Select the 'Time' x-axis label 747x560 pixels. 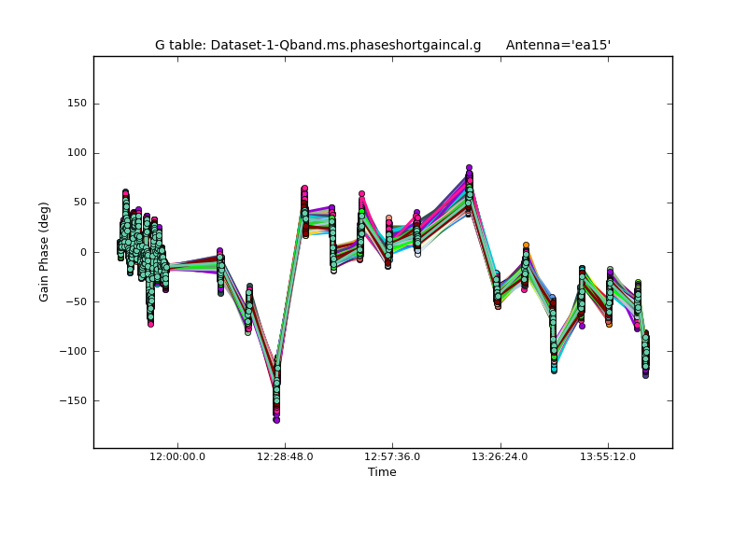(x=382, y=472)
